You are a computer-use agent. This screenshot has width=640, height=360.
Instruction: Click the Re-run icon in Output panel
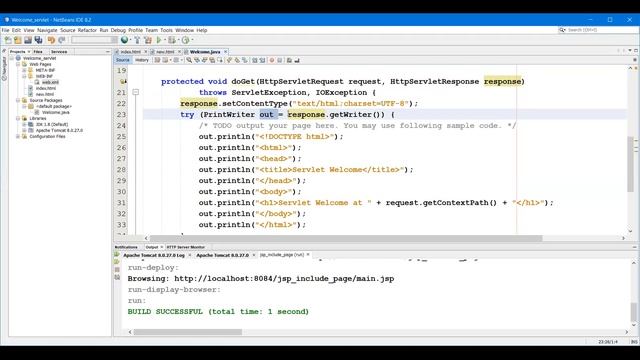pyautogui.click(x=117, y=255)
